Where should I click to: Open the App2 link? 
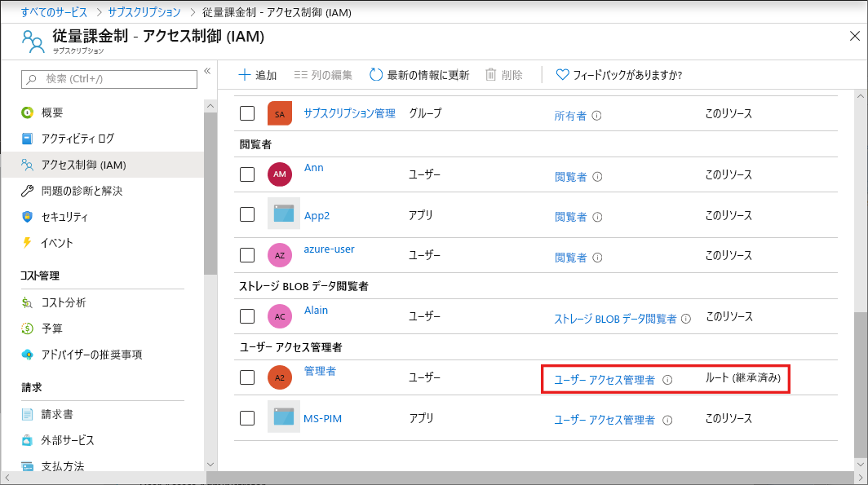pos(317,216)
